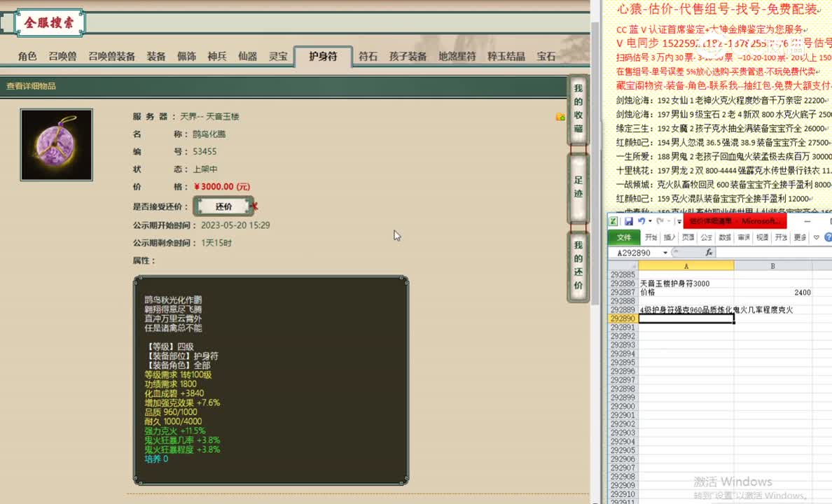Click the Excel help question mark icon

[828, 238]
